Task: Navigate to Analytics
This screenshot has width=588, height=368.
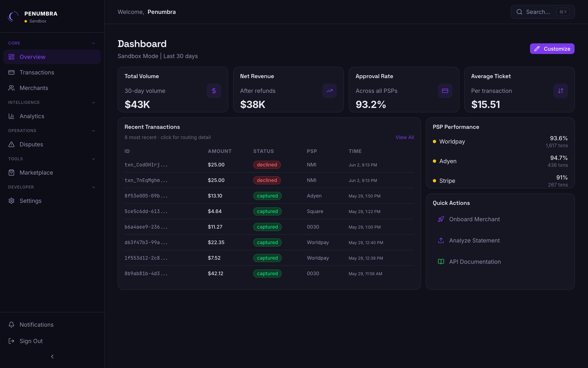Action: (x=52, y=116)
